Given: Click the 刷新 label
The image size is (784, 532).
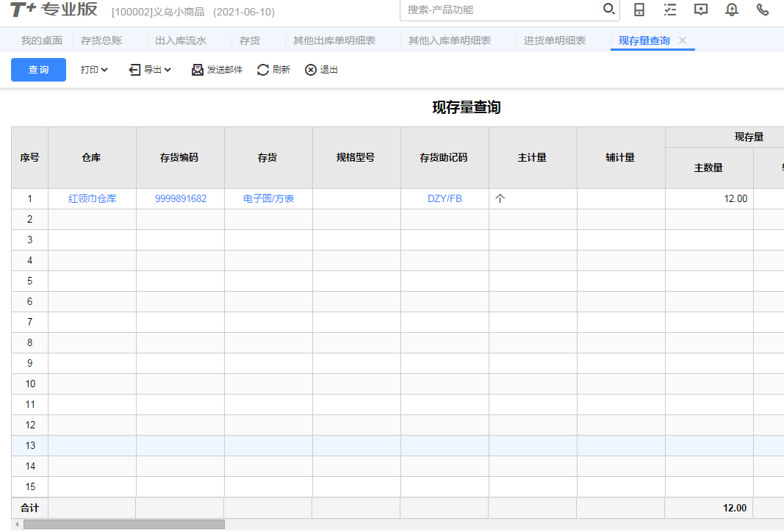Looking at the screenshot, I should click(281, 70).
